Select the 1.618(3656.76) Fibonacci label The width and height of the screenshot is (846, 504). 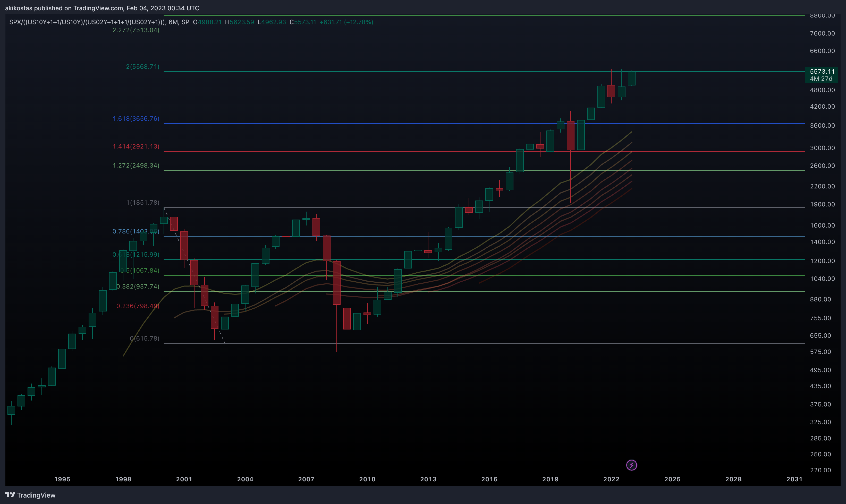[x=136, y=118]
